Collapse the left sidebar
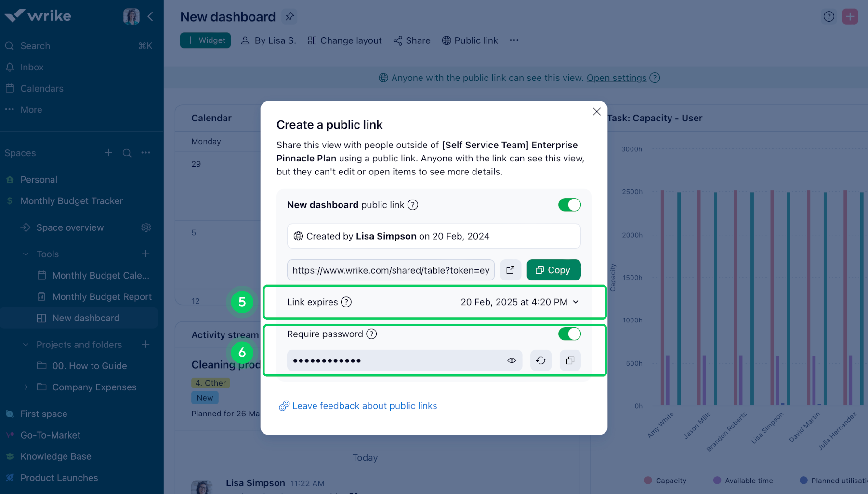The width and height of the screenshot is (868, 494). click(150, 16)
